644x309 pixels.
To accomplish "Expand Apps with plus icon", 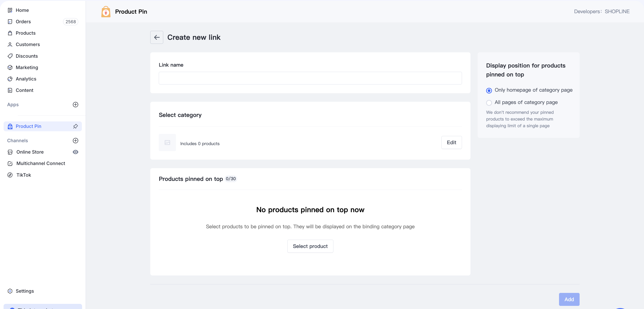I will pos(75,104).
